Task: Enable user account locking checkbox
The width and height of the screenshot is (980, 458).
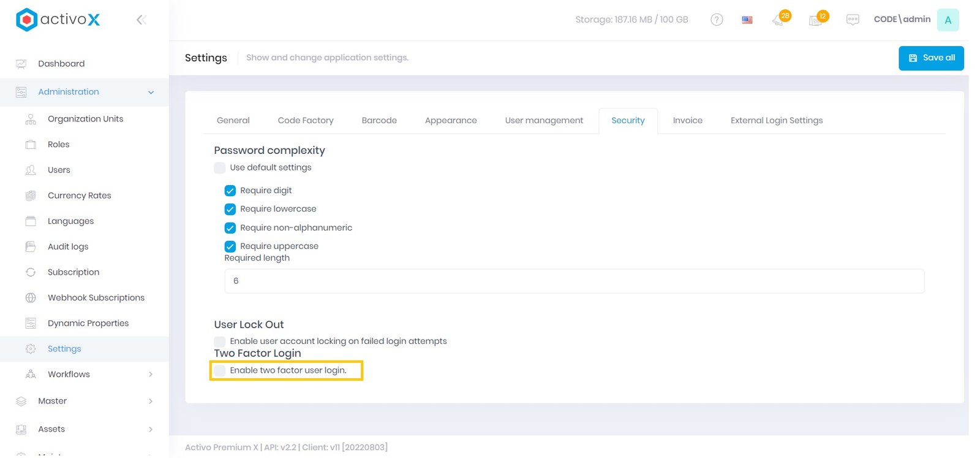Action: coord(220,342)
